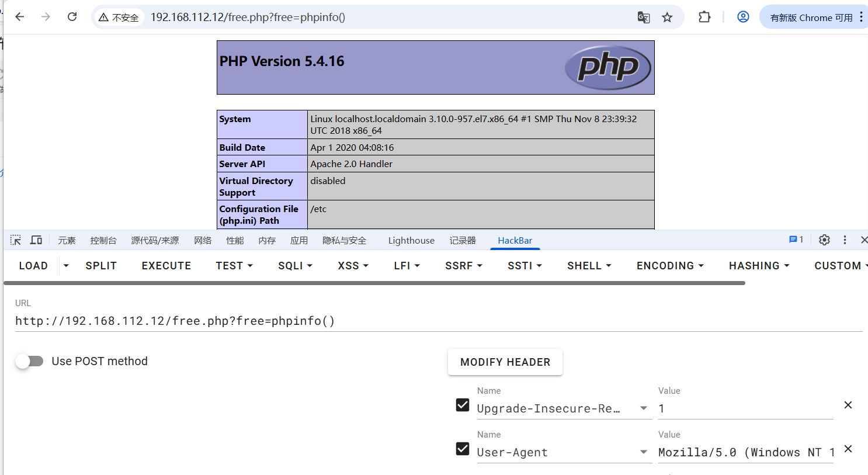Expand the XSS dropdown menu
The height and width of the screenshot is (475, 868).
(x=353, y=265)
